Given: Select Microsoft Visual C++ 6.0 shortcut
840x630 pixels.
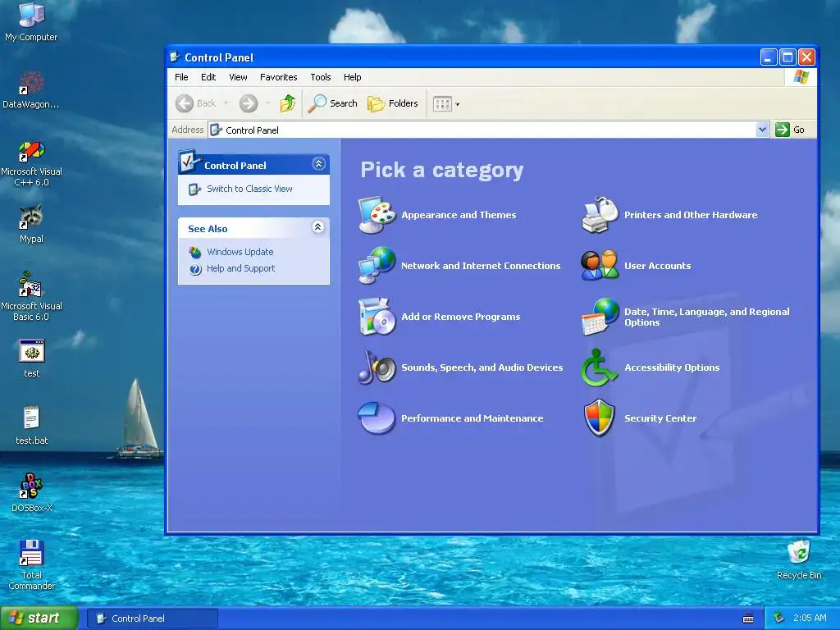Looking at the screenshot, I should (x=31, y=163).
